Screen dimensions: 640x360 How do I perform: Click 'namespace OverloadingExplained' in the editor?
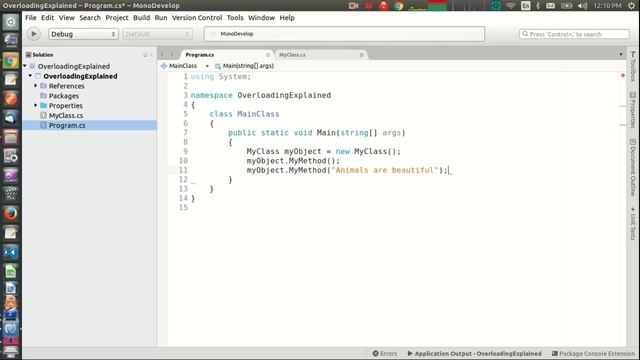pos(261,95)
